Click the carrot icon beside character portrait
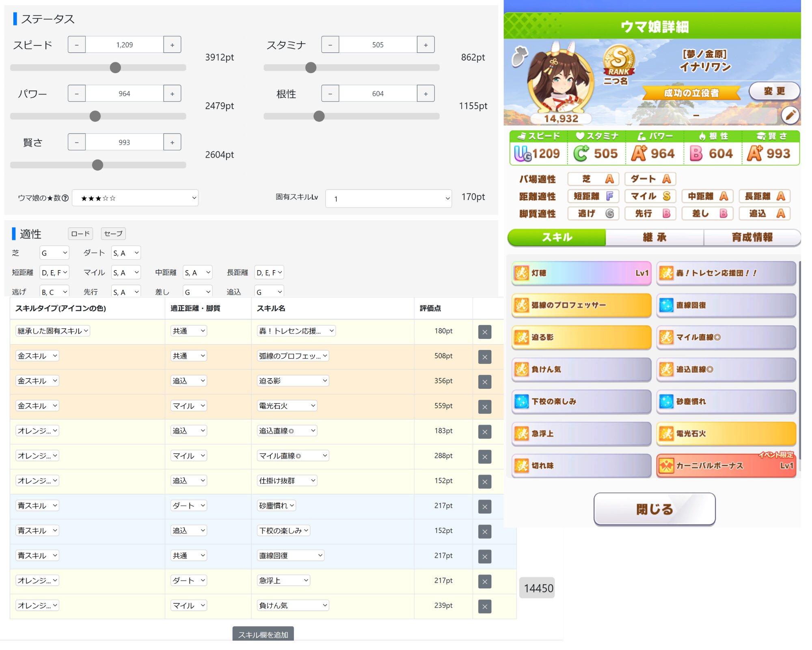812x650 pixels. coord(519,56)
